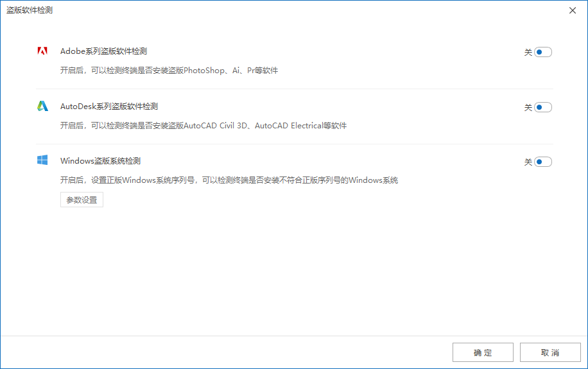This screenshot has height=369, width=588.
Task: Click the blue Windows logo icon
Action: (42, 160)
